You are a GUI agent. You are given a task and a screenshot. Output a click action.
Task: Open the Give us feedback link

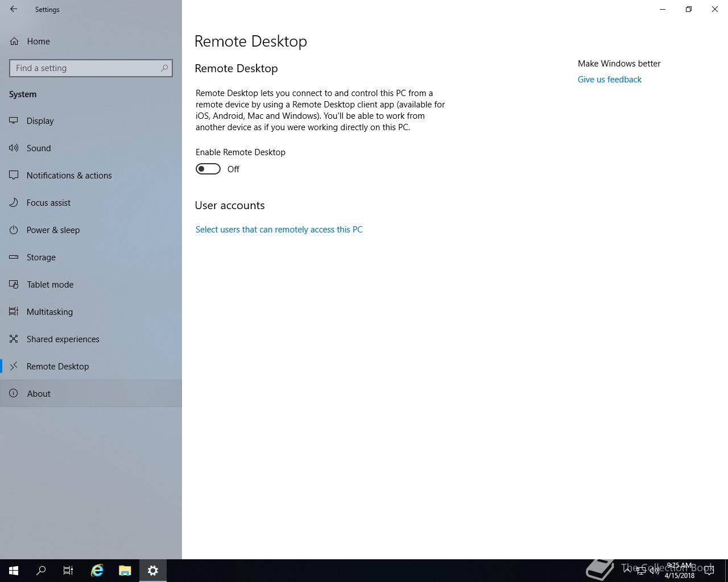(610, 80)
